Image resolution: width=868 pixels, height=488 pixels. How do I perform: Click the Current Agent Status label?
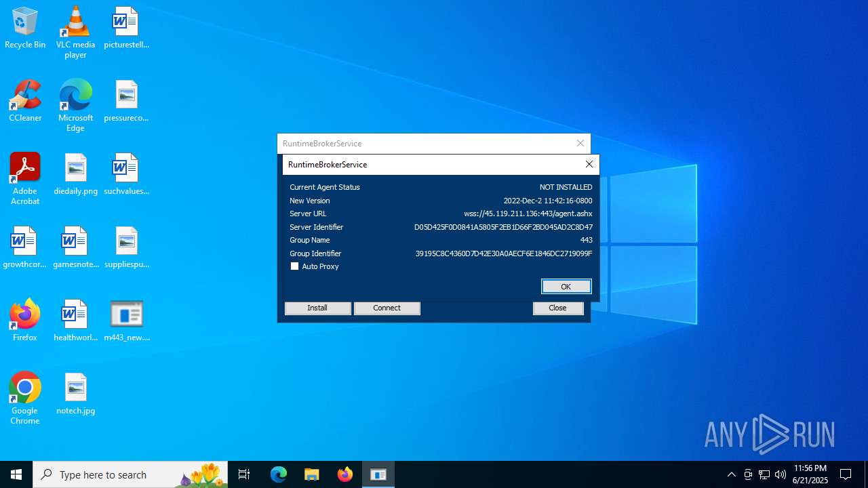tap(324, 187)
